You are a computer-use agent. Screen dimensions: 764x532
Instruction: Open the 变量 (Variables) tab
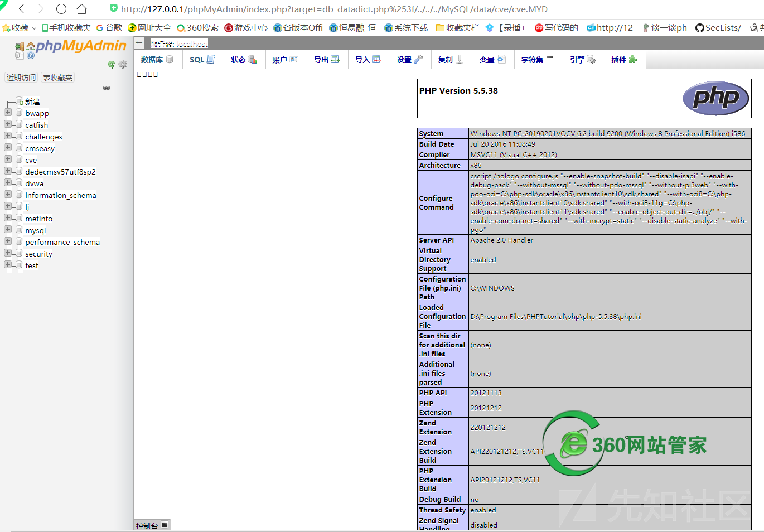492,60
